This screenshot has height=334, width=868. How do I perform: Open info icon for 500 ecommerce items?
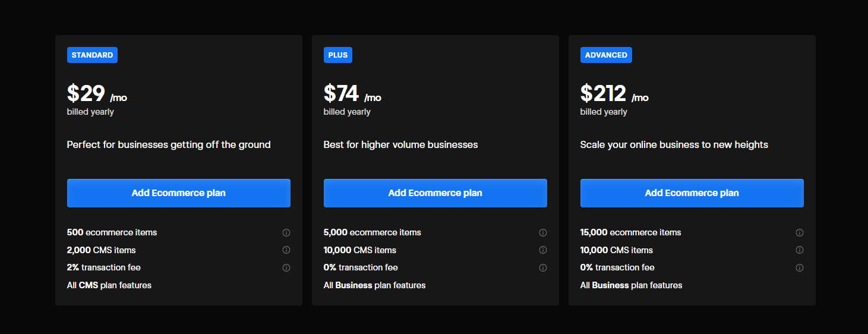pyautogui.click(x=286, y=233)
